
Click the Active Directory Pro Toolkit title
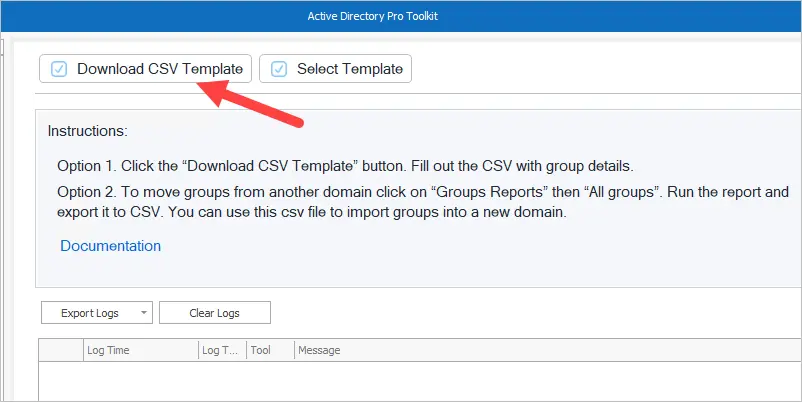[x=372, y=16]
